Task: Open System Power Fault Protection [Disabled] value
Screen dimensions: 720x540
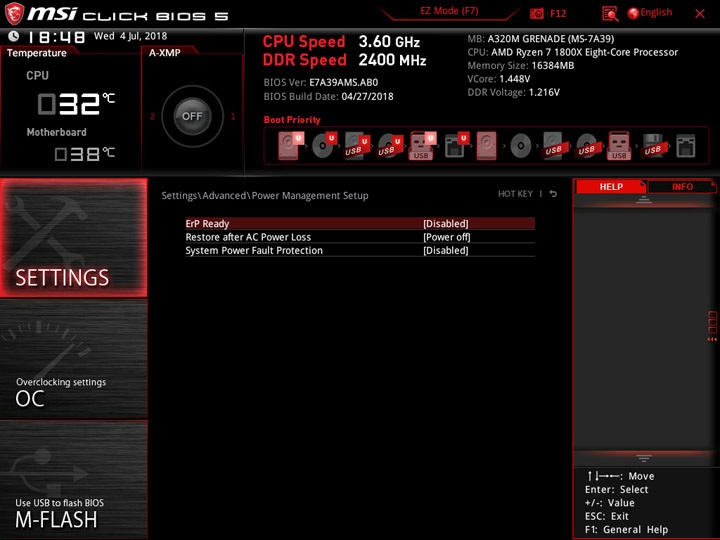Action: pyautogui.click(x=446, y=250)
